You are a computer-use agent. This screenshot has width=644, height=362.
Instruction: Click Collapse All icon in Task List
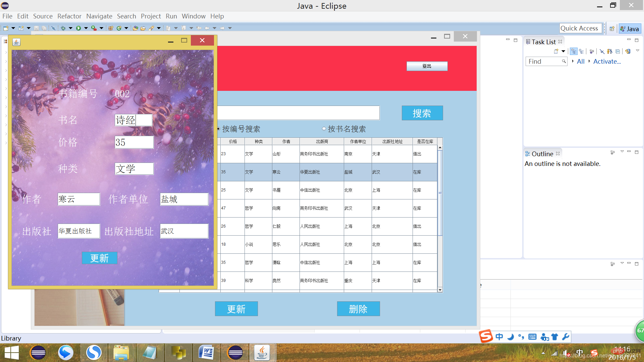click(x=618, y=51)
